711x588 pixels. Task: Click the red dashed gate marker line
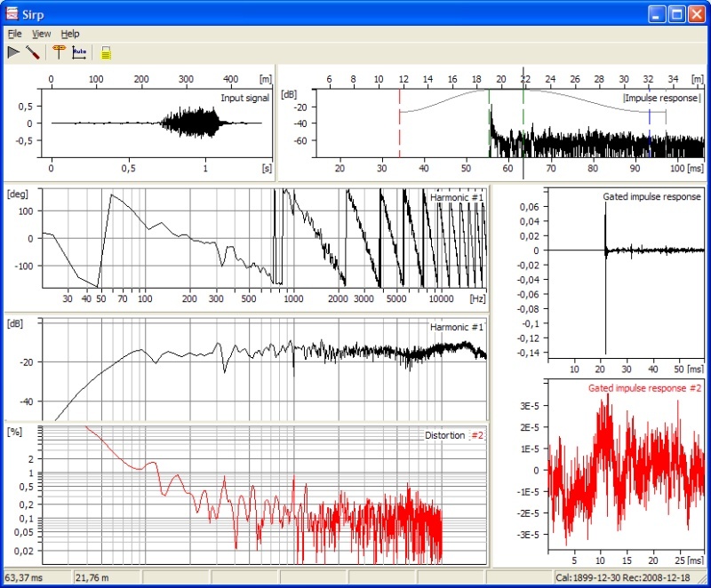click(x=399, y=123)
